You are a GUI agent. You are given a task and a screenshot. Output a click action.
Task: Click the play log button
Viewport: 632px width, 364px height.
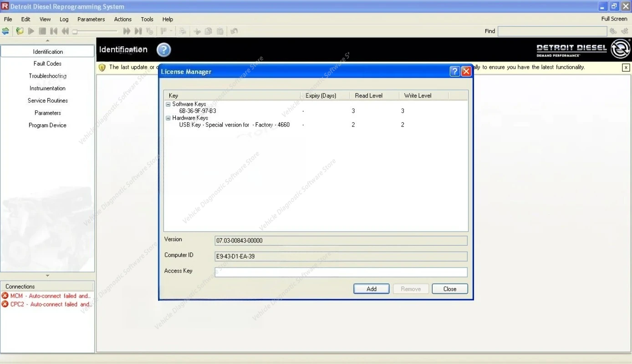coord(31,31)
